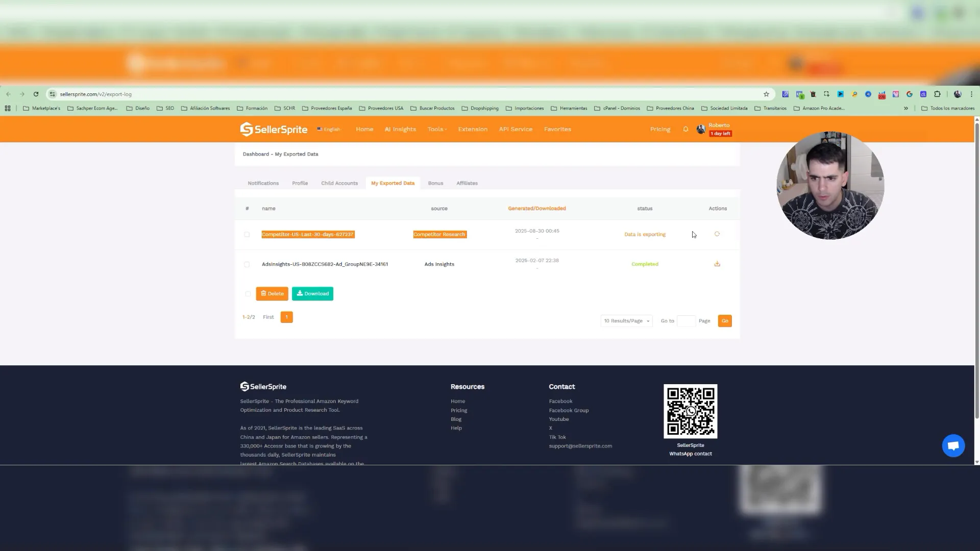
Task: Bookmark page with the star icon
Action: (x=766, y=94)
